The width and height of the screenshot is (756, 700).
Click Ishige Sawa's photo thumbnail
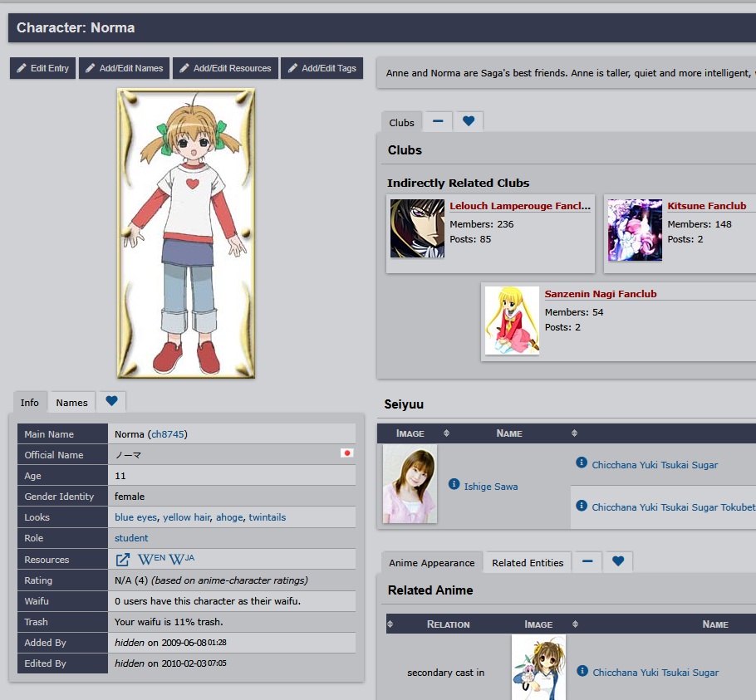(x=410, y=483)
